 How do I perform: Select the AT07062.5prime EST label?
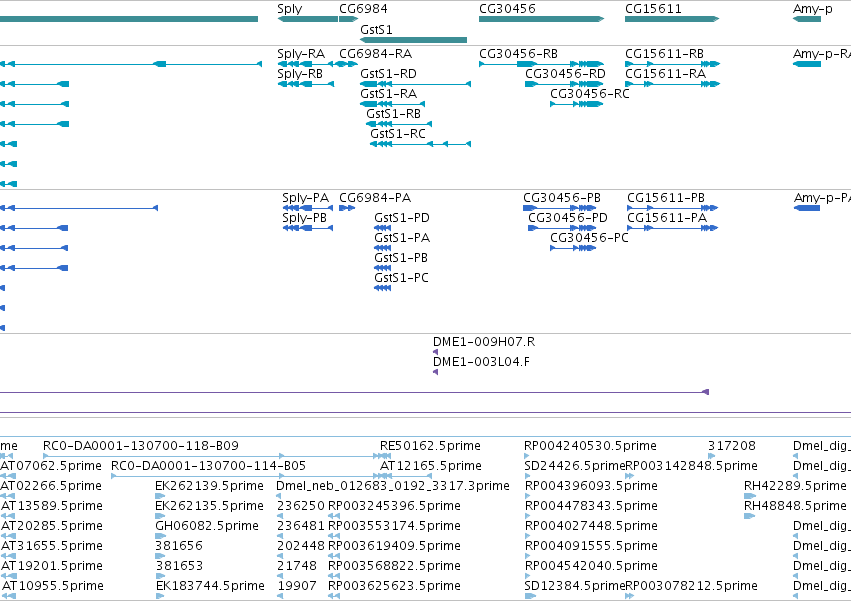(51, 466)
